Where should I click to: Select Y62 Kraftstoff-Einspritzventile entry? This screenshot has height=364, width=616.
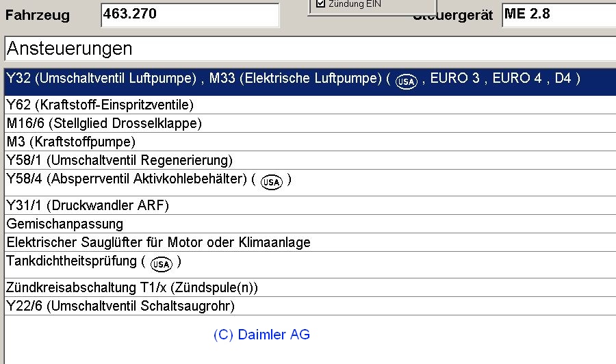(100, 105)
